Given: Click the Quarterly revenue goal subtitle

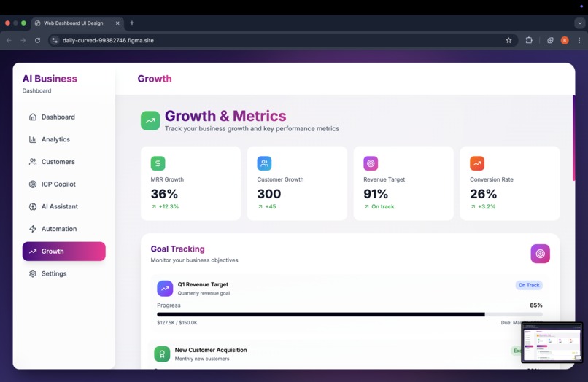Looking at the screenshot, I should pos(204,293).
